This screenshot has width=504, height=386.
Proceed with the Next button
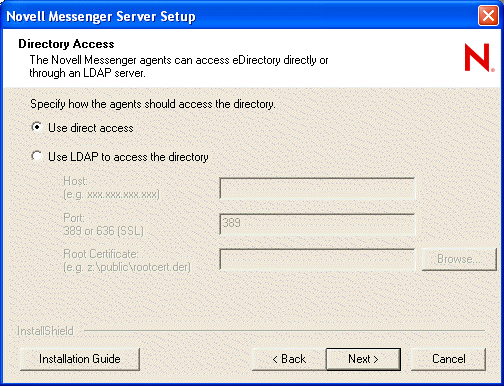click(363, 359)
